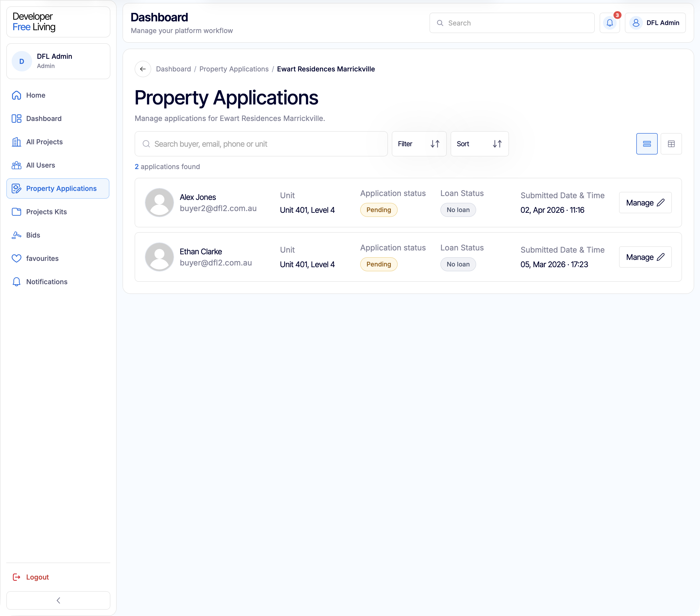This screenshot has height=616, width=700.
Task: Click the magnifier icon in header search
Action: coord(440,23)
